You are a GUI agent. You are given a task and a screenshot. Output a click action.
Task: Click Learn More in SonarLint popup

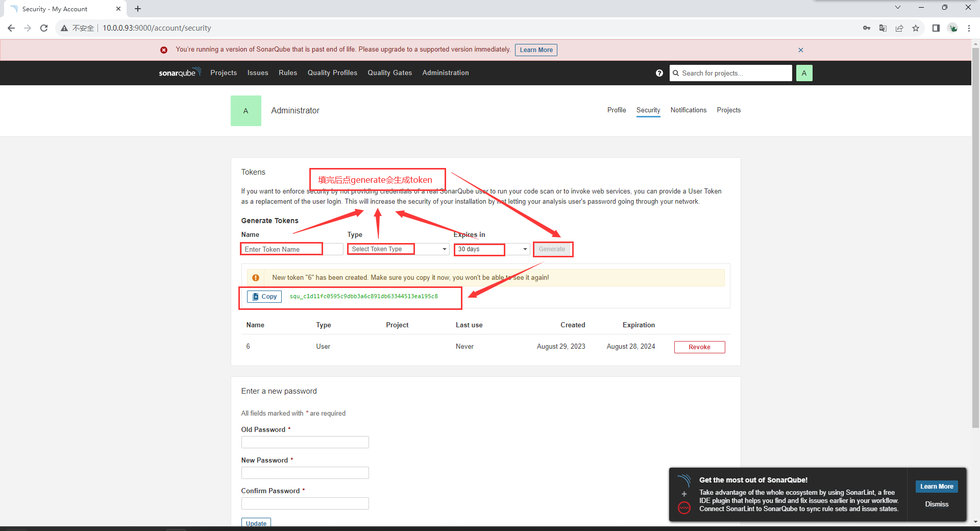click(937, 487)
